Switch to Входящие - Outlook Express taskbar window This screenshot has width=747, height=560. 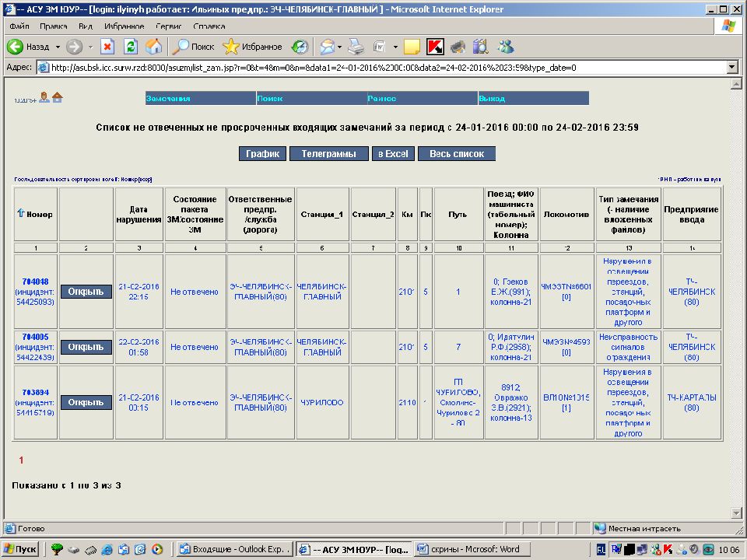click(x=234, y=550)
